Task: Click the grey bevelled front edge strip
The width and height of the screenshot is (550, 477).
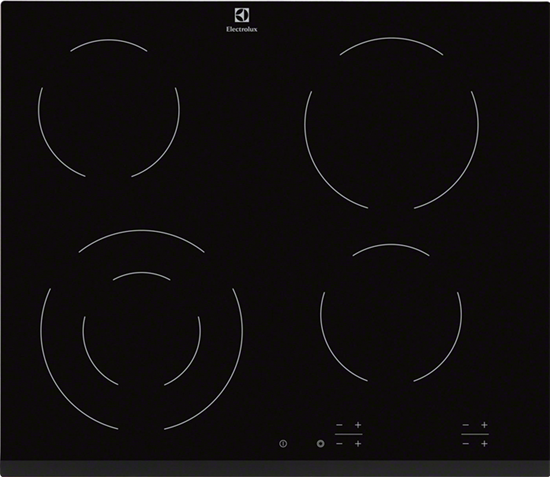Action: click(275, 468)
